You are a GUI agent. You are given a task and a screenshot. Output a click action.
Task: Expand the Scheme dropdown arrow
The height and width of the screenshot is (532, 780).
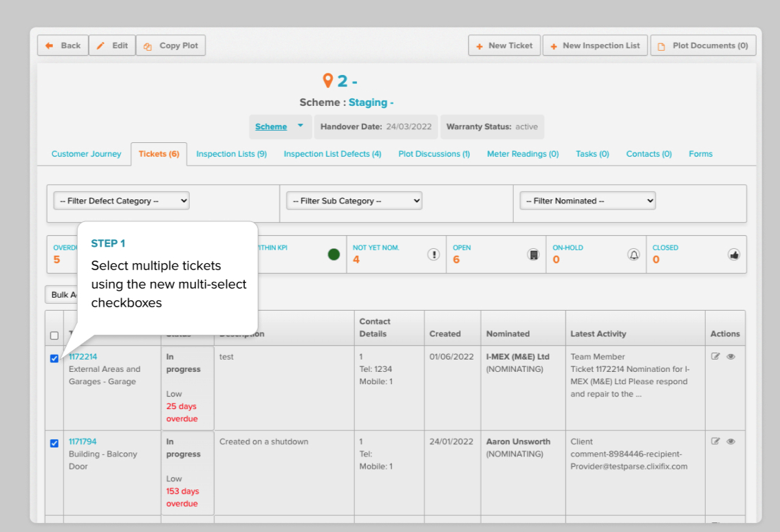click(x=301, y=126)
